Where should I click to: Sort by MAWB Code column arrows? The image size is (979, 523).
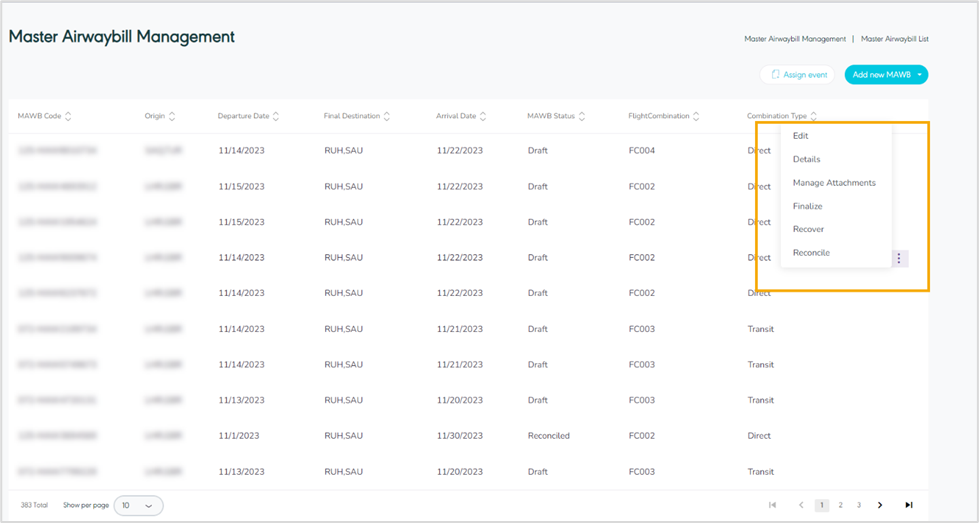click(68, 117)
